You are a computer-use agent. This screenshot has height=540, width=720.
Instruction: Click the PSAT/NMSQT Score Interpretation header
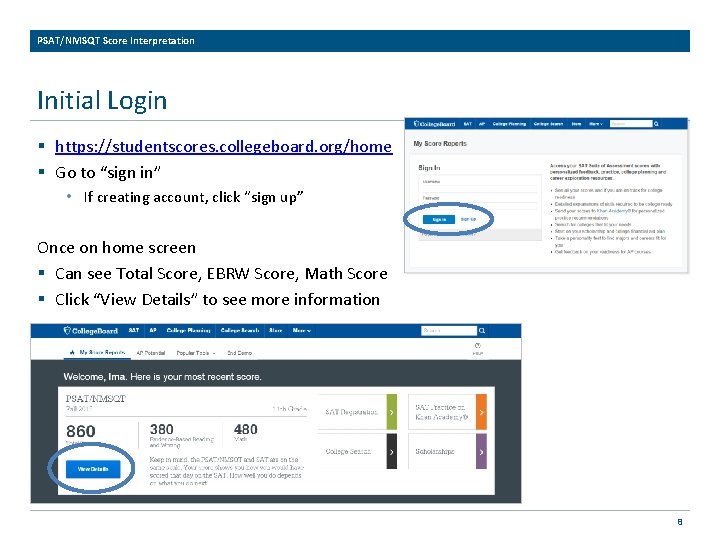click(x=116, y=41)
